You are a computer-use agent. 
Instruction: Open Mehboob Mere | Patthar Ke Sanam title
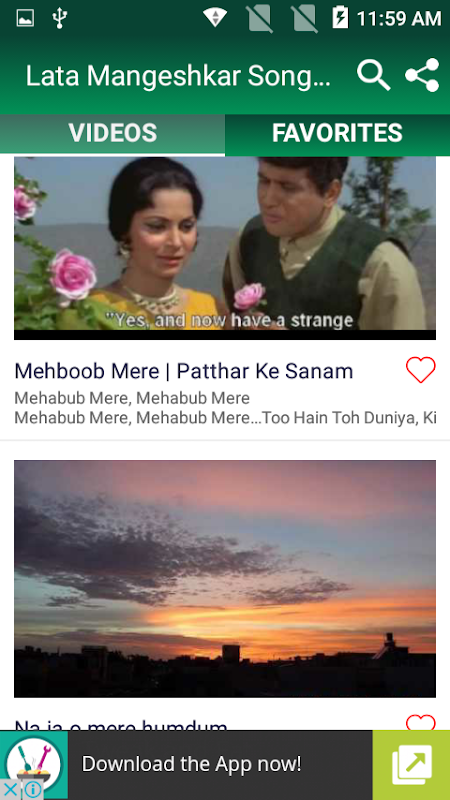[184, 371]
